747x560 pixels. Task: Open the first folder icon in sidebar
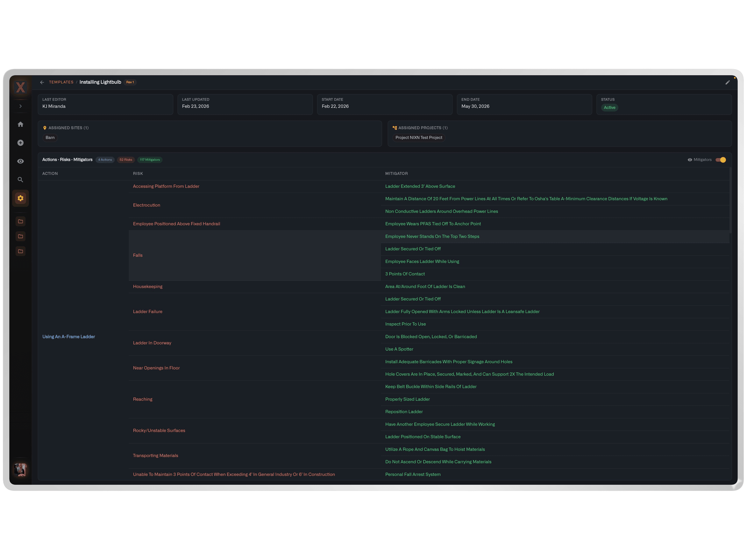click(21, 221)
